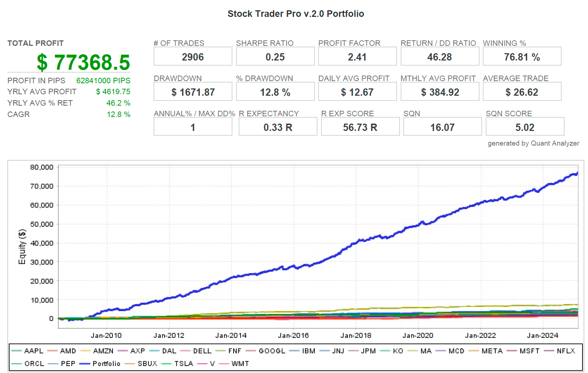Click the AAPL legend entry

click(x=27, y=351)
